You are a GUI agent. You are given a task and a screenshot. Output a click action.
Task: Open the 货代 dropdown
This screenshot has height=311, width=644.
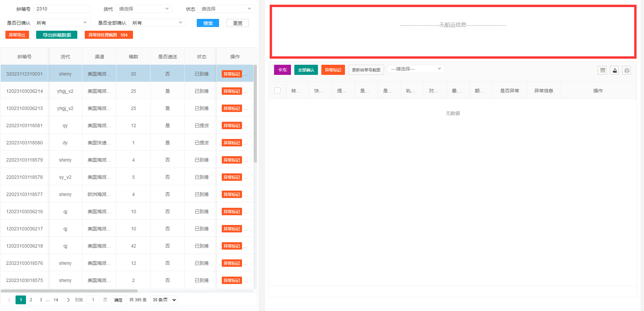[x=144, y=9]
